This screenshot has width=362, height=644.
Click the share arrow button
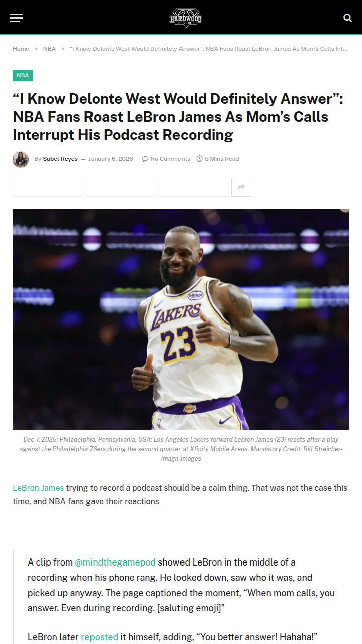point(241,187)
